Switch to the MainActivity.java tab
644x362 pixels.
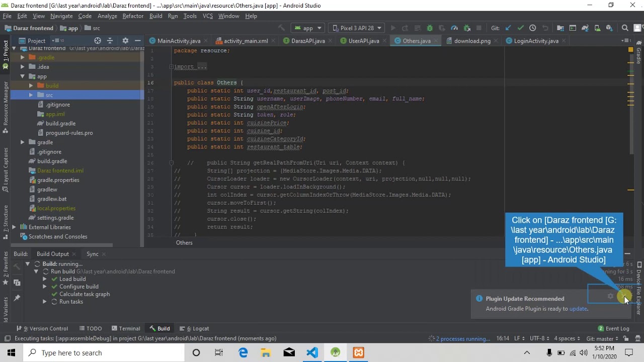[179, 41]
